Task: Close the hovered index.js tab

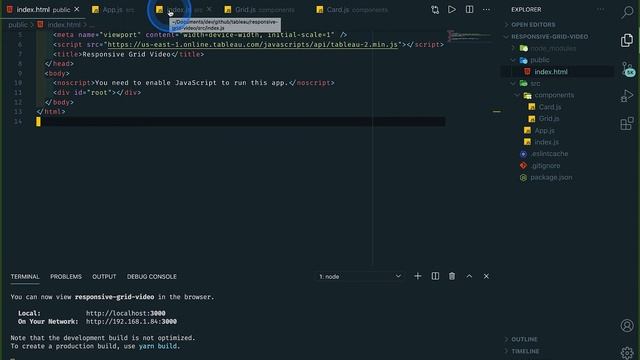Action: pos(209,9)
